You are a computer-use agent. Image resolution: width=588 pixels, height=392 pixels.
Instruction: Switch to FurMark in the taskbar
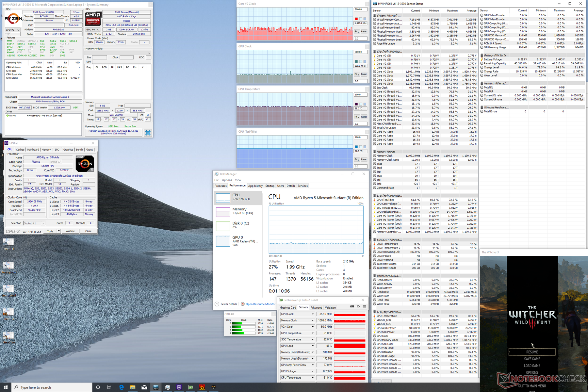tap(202, 387)
